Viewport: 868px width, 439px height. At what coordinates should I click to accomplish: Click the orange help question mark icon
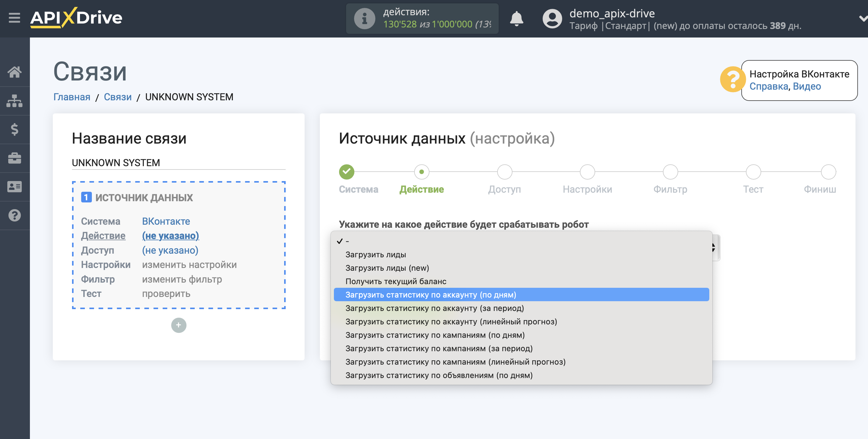point(732,80)
